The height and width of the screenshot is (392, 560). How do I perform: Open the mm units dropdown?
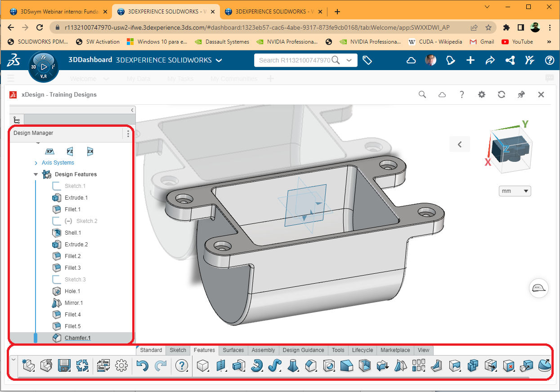(515, 191)
